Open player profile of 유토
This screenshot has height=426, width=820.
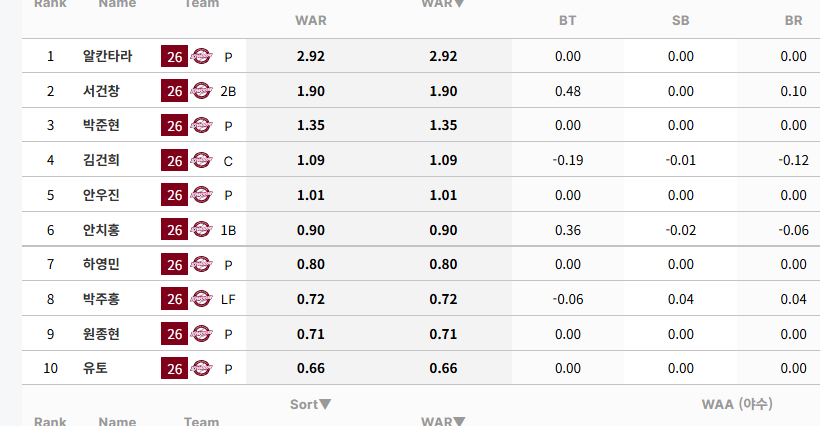click(95, 369)
